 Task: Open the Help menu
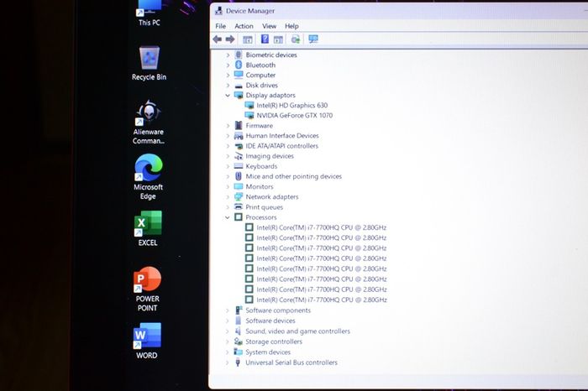pyautogui.click(x=291, y=26)
